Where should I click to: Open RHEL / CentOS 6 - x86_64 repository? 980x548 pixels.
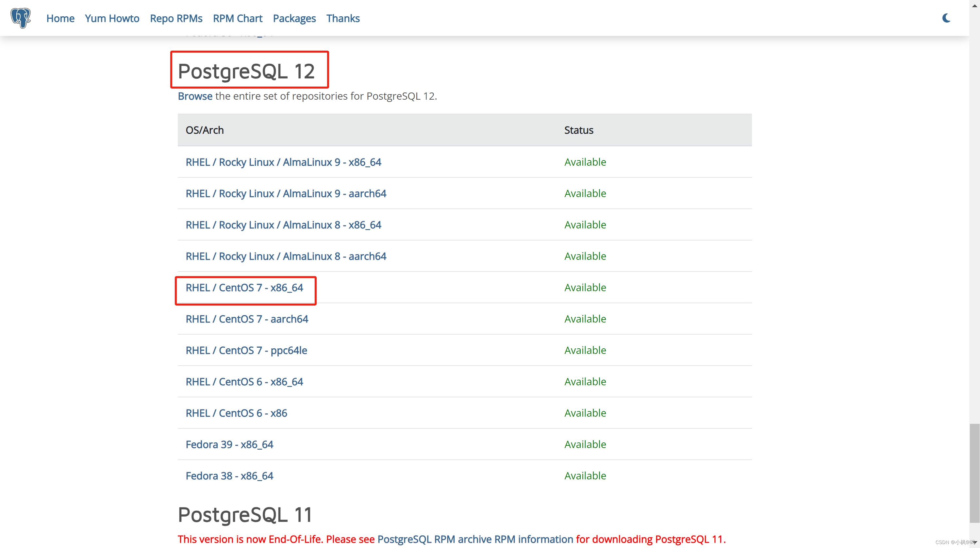pyautogui.click(x=244, y=382)
